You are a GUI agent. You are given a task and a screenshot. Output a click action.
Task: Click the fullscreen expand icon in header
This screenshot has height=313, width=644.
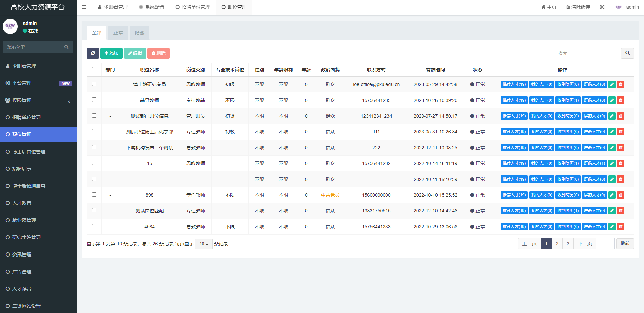pyautogui.click(x=602, y=7)
